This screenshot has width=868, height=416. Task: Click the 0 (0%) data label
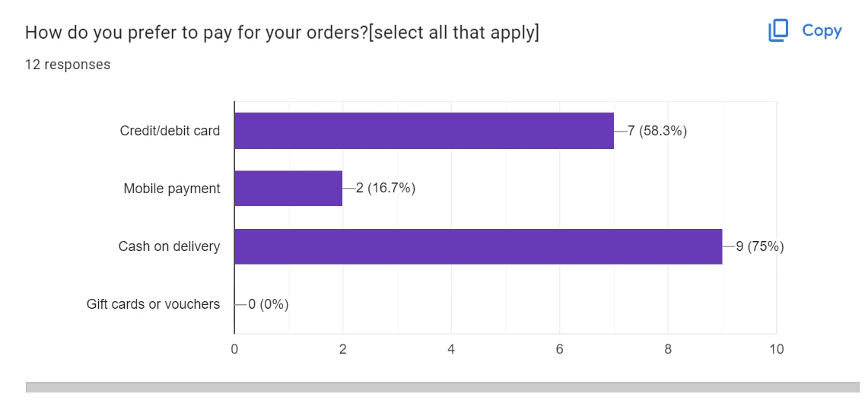[x=268, y=304]
